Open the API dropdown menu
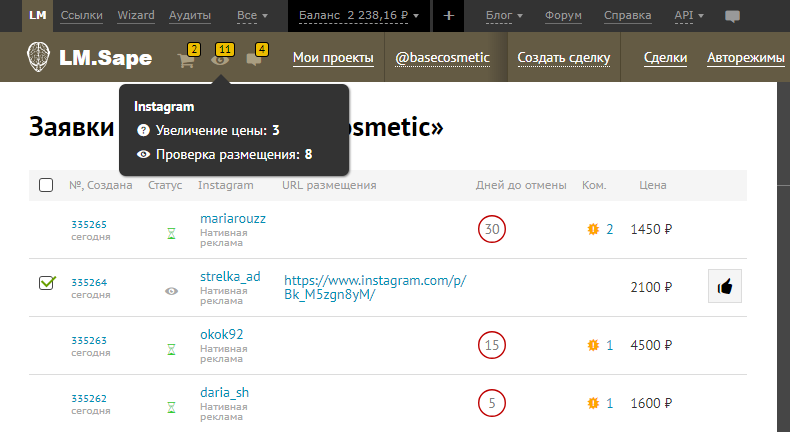The height and width of the screenshot is (432, 790). point(689,16)
